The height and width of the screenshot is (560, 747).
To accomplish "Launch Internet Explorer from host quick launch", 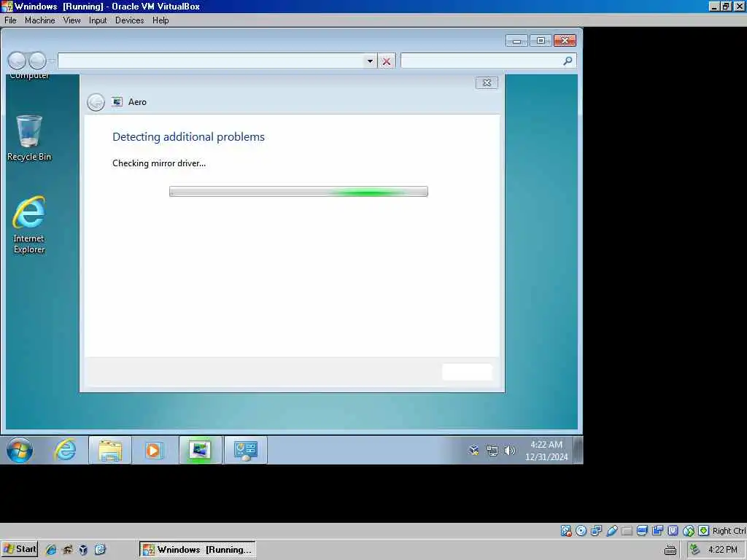I will coord(50,550).
